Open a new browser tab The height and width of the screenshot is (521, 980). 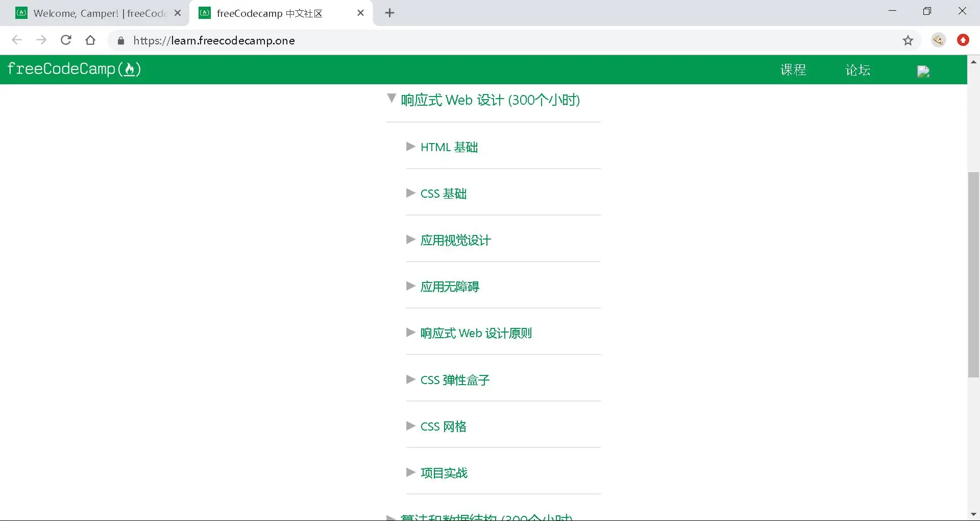389,13
